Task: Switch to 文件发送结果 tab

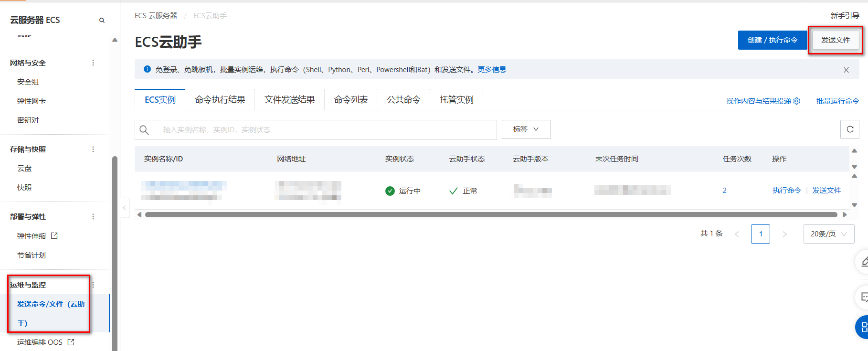Action: click(290, 99)
